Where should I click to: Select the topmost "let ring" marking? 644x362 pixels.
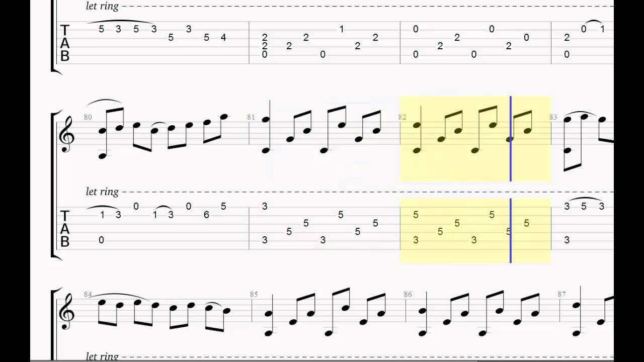102,7
